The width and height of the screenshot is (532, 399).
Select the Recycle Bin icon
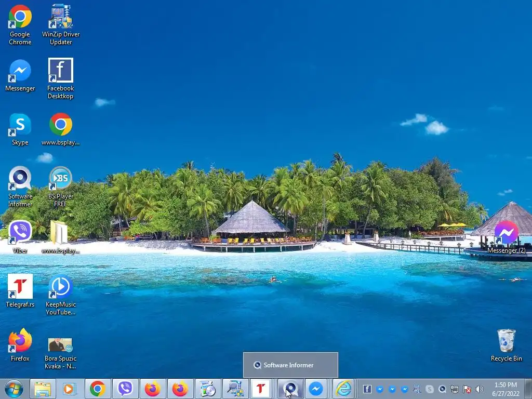506,345
